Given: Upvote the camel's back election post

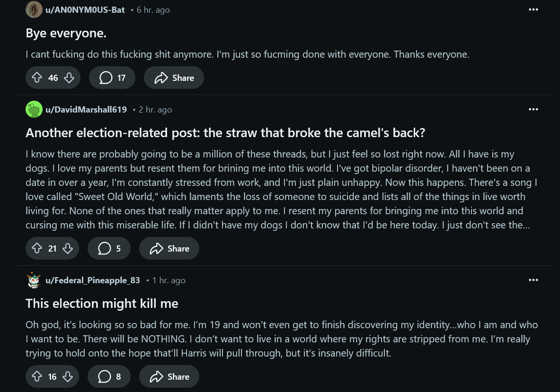Looking at the screenshot, I should tap(36, 249).
